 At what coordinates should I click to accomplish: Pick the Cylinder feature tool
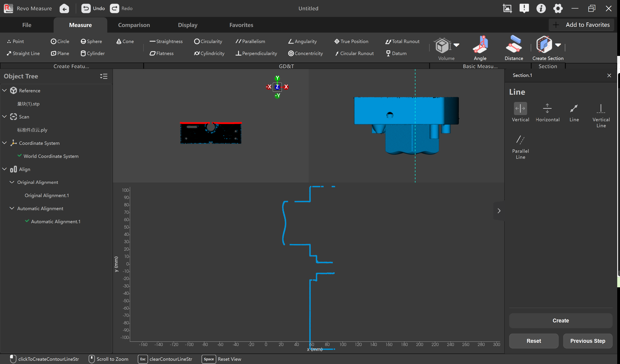pos(93,53)
